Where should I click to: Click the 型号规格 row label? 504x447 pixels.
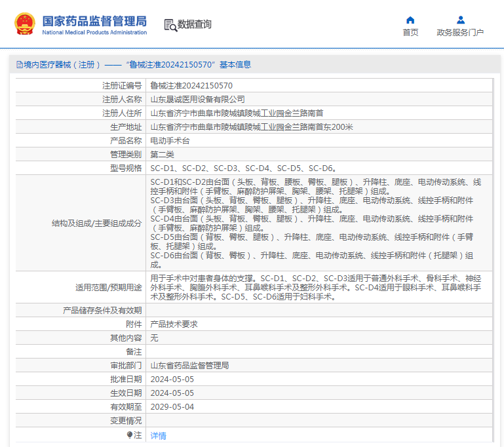126,168
